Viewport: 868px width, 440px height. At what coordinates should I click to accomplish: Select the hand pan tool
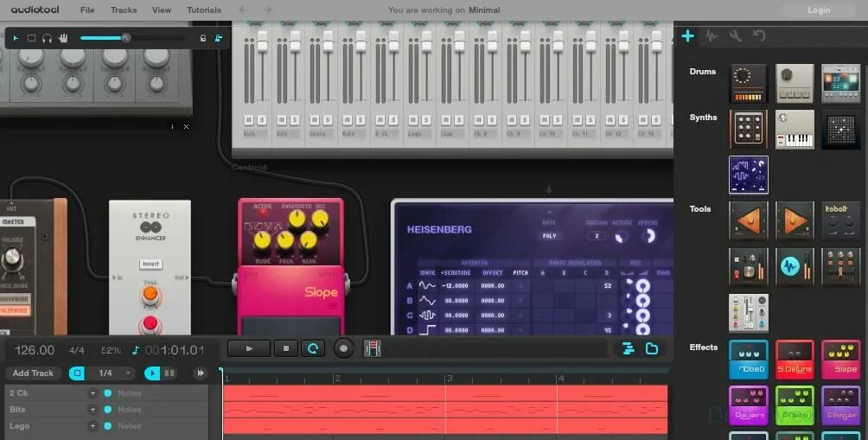pos(63,38)
